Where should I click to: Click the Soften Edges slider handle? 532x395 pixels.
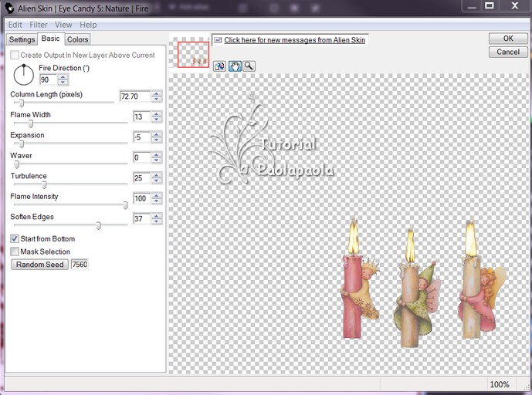(x=98, y=225)
